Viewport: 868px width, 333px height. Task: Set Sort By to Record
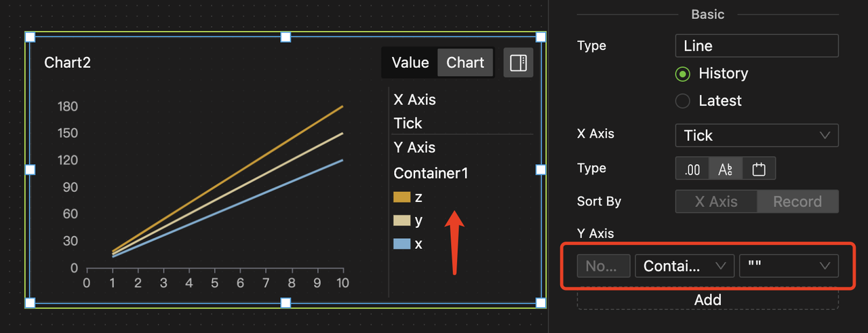coord(797,201)
